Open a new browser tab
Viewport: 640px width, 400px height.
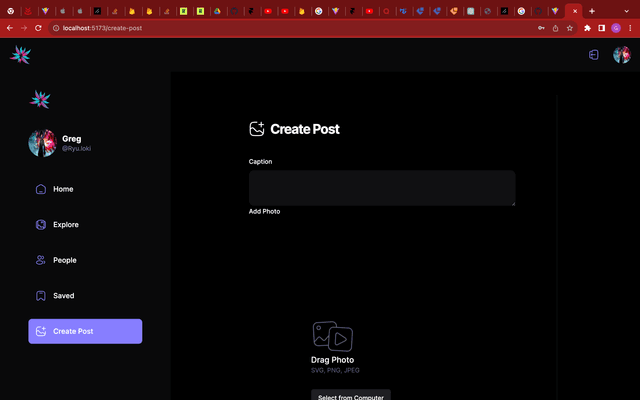(592, 11)
